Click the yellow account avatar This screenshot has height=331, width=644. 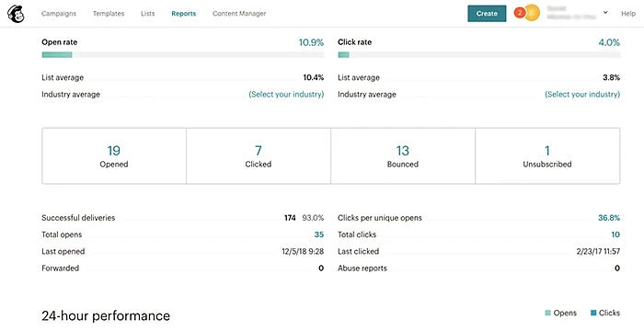point(532,13)
